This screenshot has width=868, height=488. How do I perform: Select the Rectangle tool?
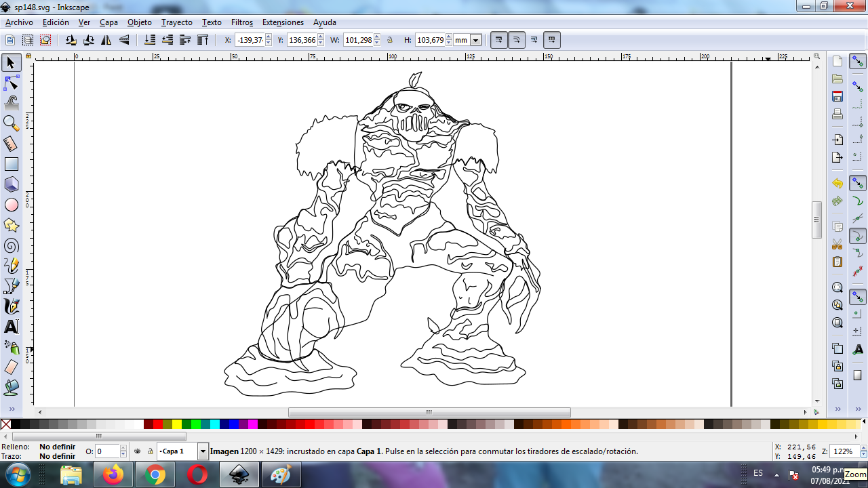pyautogui.click(x=11, y=164)
